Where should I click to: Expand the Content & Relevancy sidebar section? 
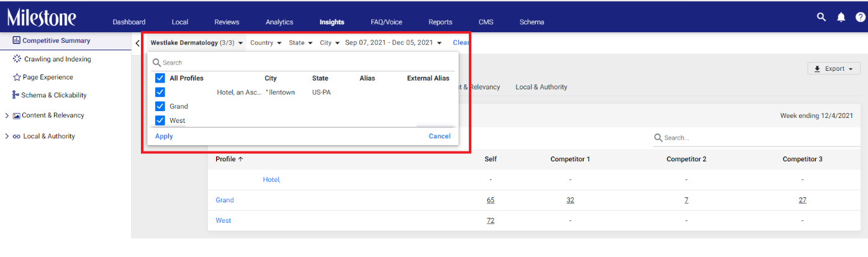click(7, 115)
